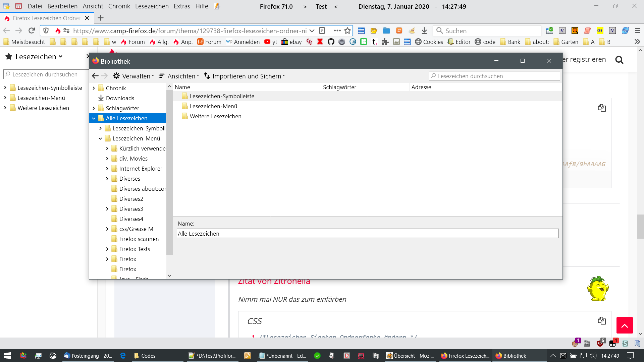Open the Chronik menu in menu bar

(x=119, y=6)
